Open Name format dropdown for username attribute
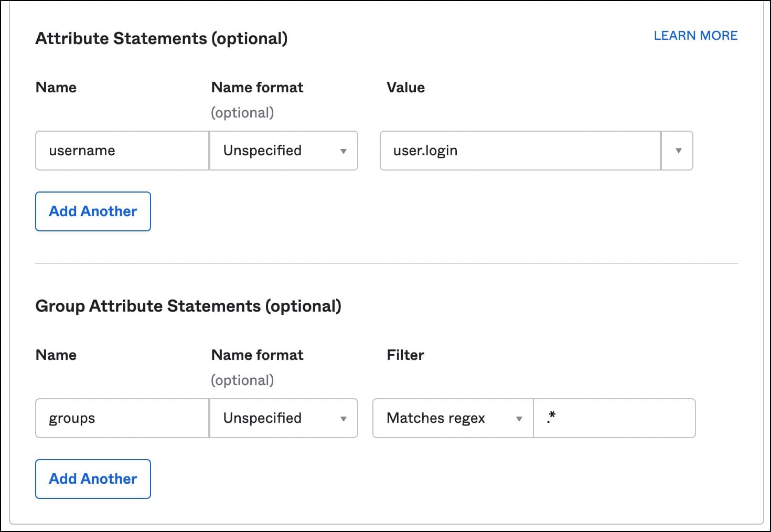Image resolution: width=771 pixels, height=532 pixels. 284,151
